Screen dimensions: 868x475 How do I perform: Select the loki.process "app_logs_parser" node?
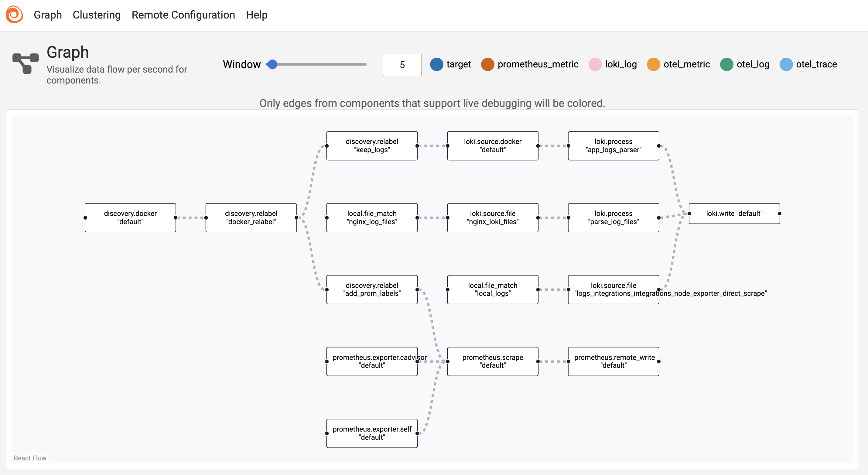[x=613, y=145]
